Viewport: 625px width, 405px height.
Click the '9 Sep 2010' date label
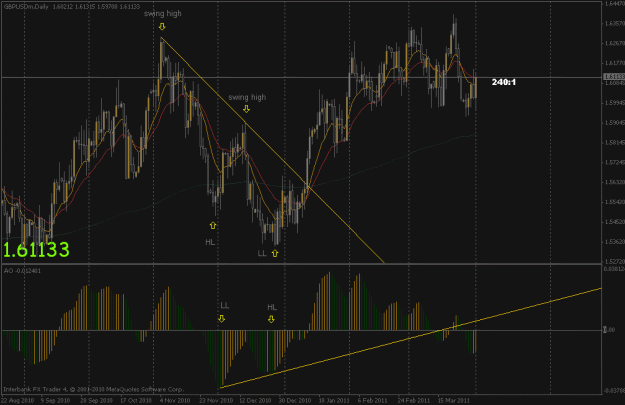pyautogui.click(x=55, y=400)
